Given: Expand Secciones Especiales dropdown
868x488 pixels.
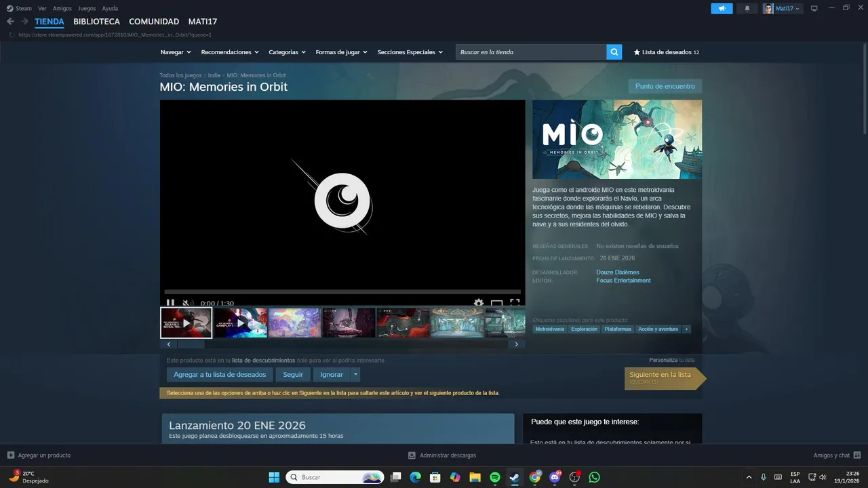Looking at the screenshot, I should coord(410,52).
